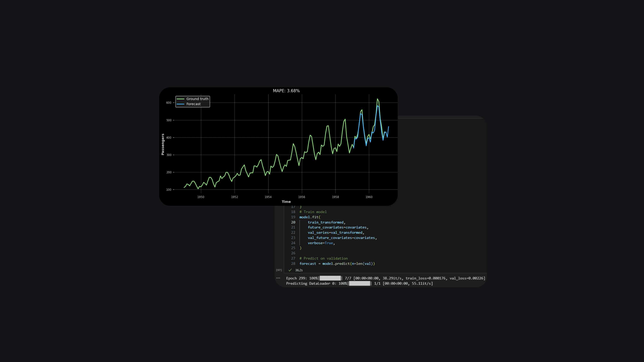Click the MAPE: 3.68% plot title
The height and width of the screenshot is (362, 644).
pyautogui.click(x=286, y=91)
